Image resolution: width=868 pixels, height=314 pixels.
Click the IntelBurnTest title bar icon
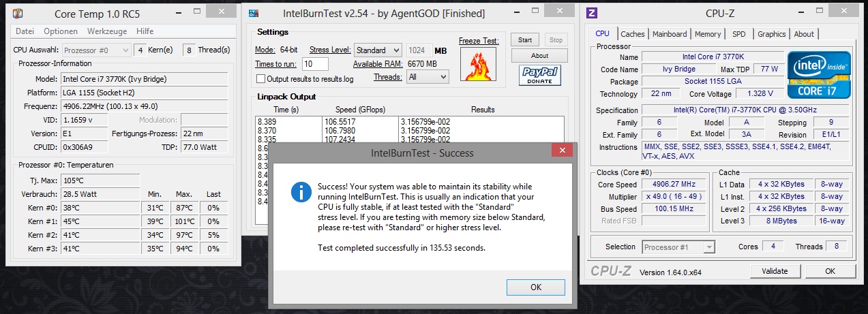(x=253, y=13)
